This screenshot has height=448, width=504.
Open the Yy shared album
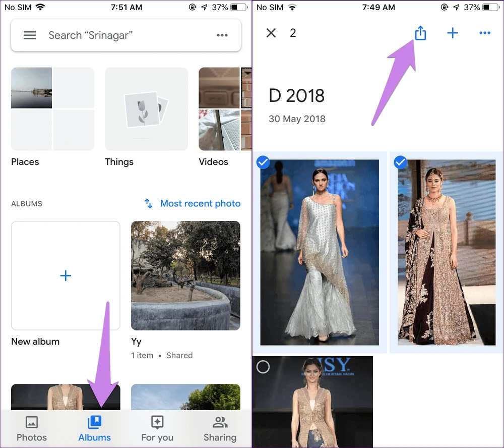tap(185, 275)
